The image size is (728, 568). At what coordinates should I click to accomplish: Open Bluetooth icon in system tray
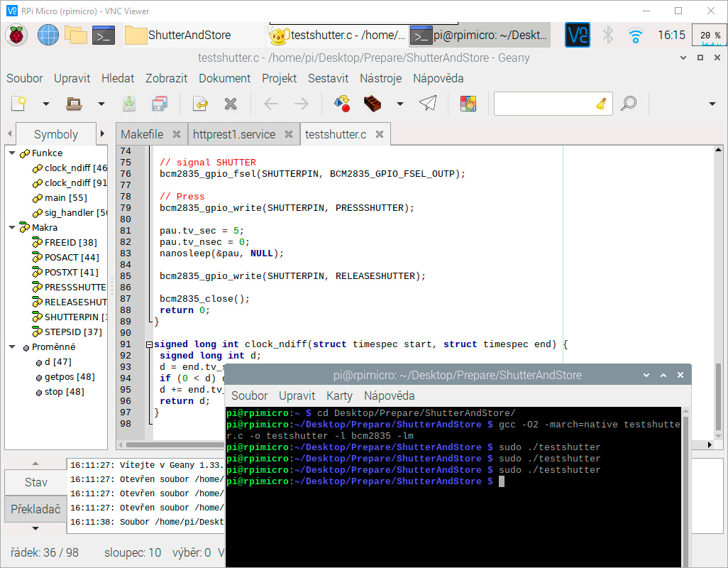point(607,34)
